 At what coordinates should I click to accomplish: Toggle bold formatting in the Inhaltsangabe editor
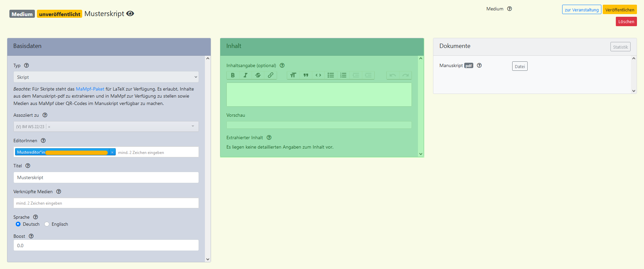[233, 75]
